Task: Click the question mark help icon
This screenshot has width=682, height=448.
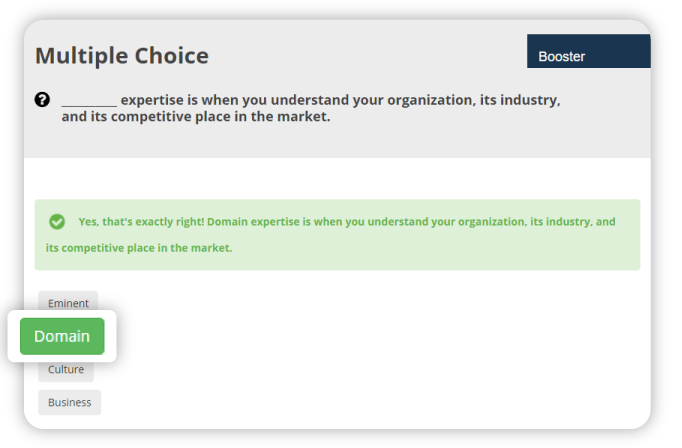Action: coord(42,100)
